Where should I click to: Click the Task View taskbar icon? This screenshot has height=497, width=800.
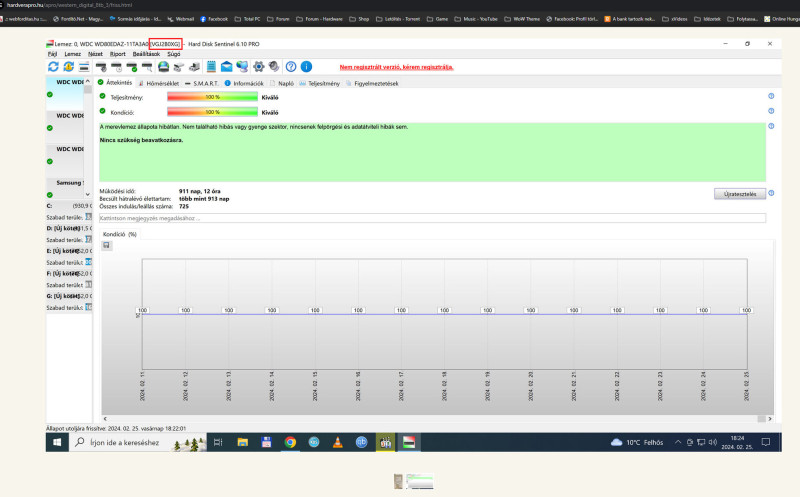tap(218, 442)
